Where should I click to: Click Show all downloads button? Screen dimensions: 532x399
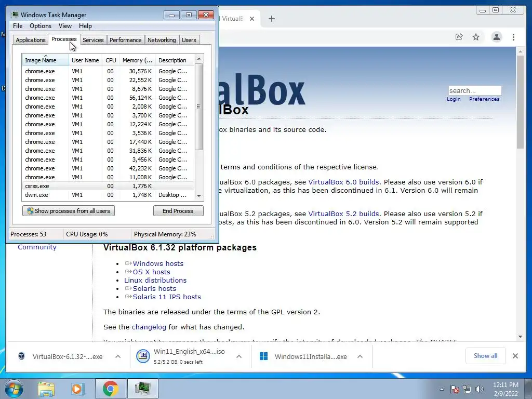point(486,356)
